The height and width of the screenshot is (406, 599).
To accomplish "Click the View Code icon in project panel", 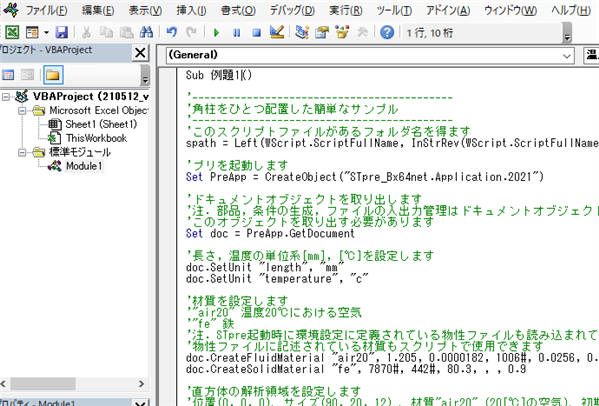I will pos(8,74).
